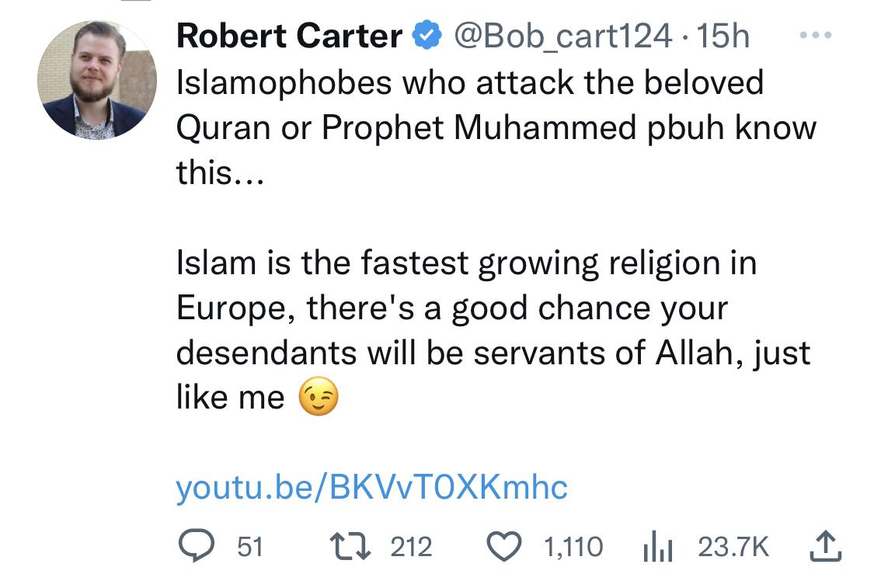Image resolution: width=874 pixels, height=588 pixels.
Task: Click the reply count 51
Action: (249, 547)
